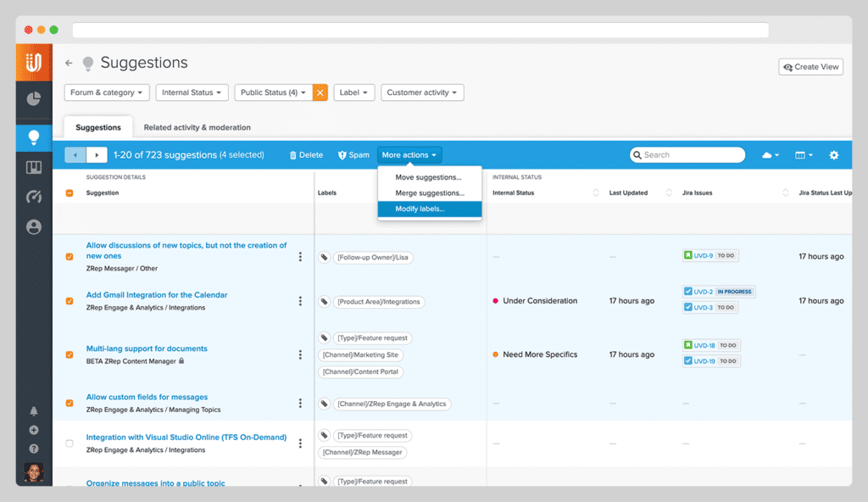Screen dimensions: 868x502
Task: Click the Under Consideration status cell
Action: point(535,301)
